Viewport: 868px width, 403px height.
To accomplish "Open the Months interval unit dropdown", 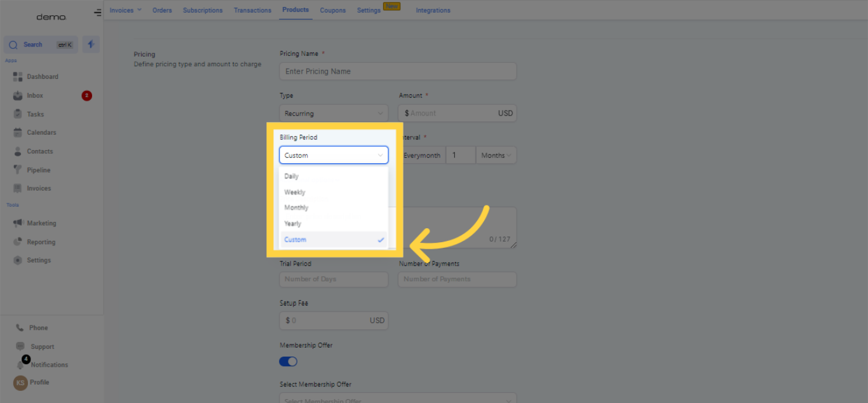I will tap(497, 156).
